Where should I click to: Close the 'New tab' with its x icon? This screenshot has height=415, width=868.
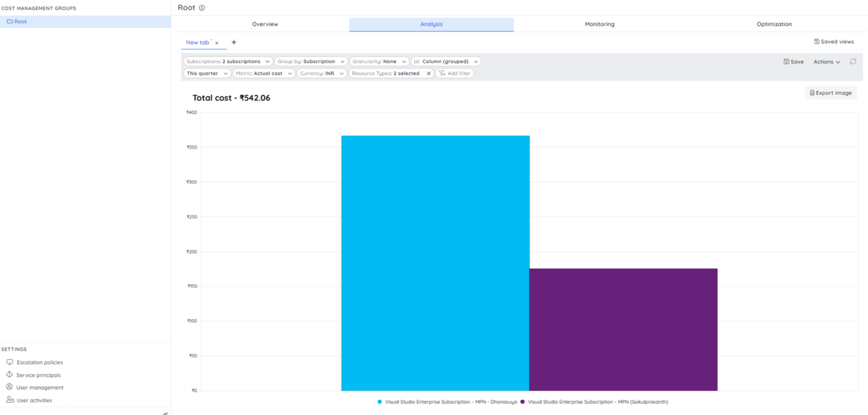coord(217,43)
